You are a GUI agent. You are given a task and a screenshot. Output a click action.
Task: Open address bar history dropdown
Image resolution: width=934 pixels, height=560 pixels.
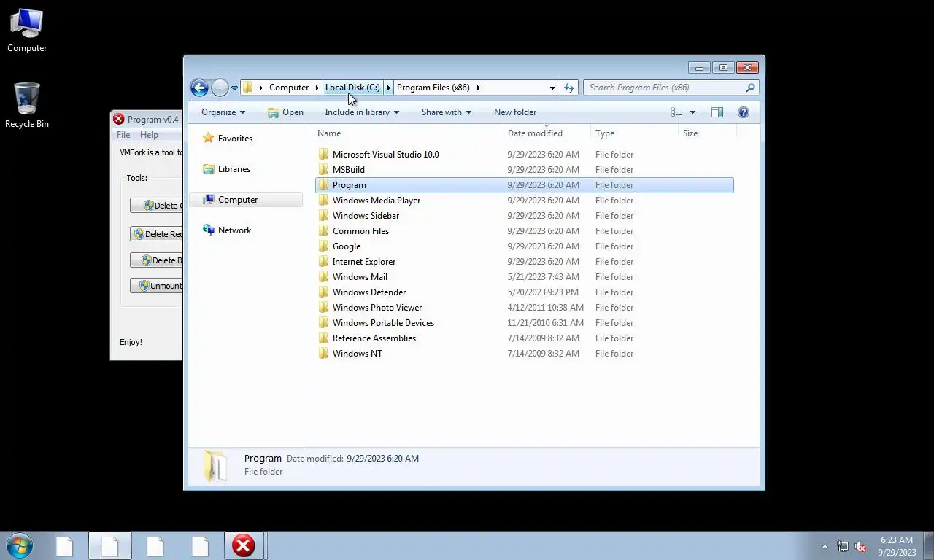click(552, 87)
